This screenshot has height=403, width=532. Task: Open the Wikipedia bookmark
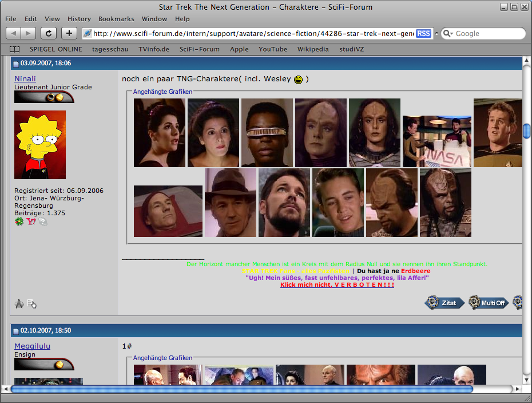(x=313, y=49)
